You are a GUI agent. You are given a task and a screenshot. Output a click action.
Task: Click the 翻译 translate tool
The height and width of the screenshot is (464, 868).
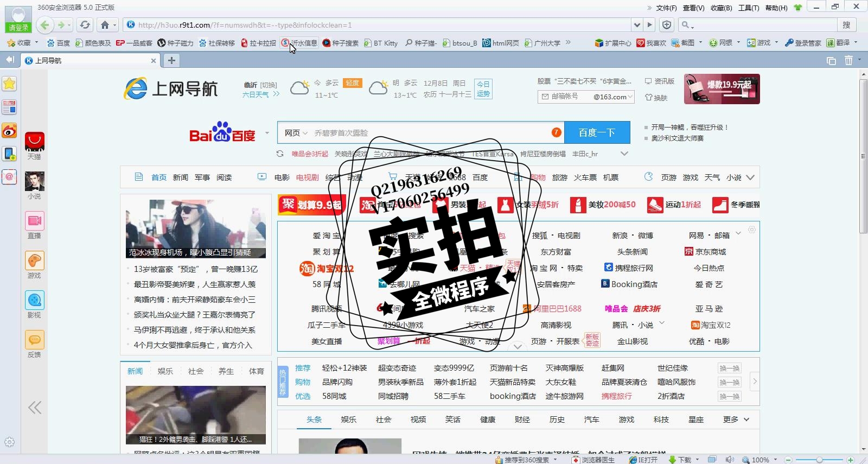point(839,43)
